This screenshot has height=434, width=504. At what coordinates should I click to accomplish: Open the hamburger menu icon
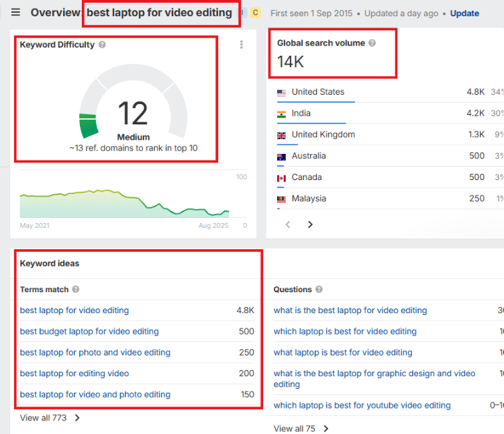coord(15,12)
